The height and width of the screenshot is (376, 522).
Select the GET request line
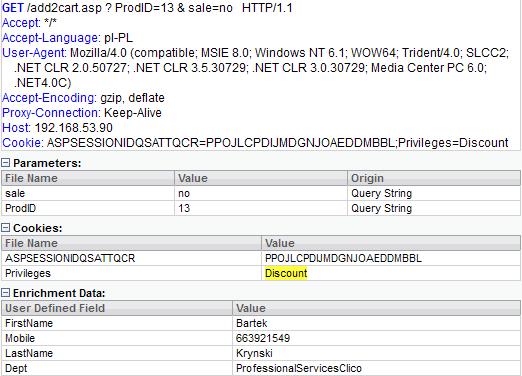(147, 8)
